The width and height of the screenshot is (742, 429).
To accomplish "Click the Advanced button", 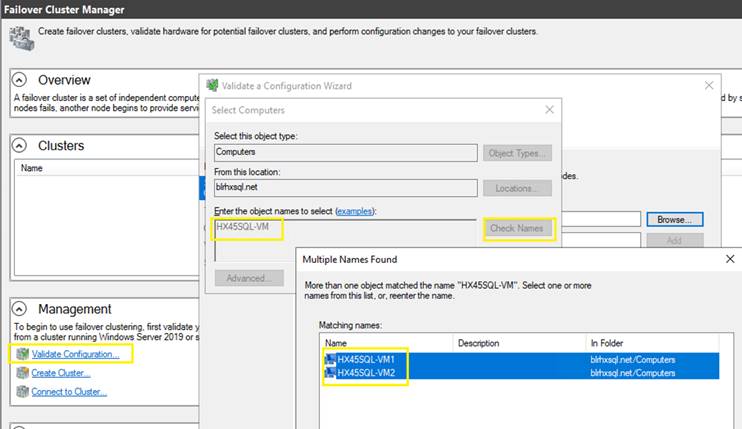I will pyautogui.click(x=249, y=278).
